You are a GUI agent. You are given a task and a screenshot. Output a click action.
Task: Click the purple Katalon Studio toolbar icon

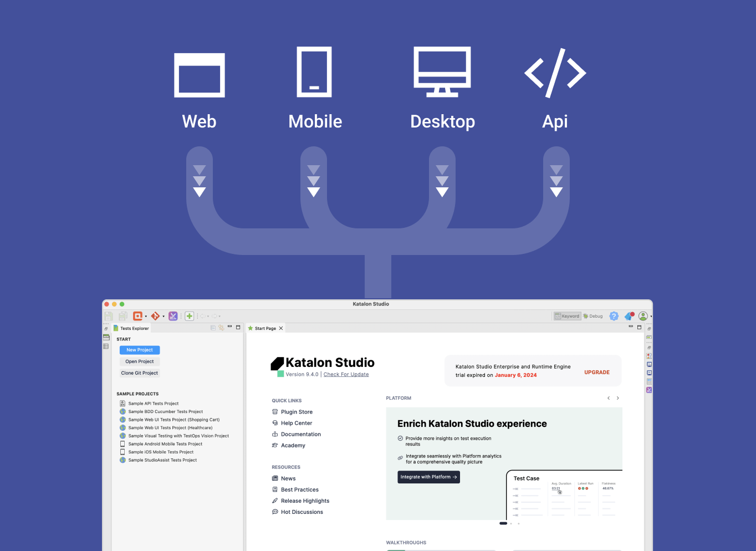[x=173, y=316]
